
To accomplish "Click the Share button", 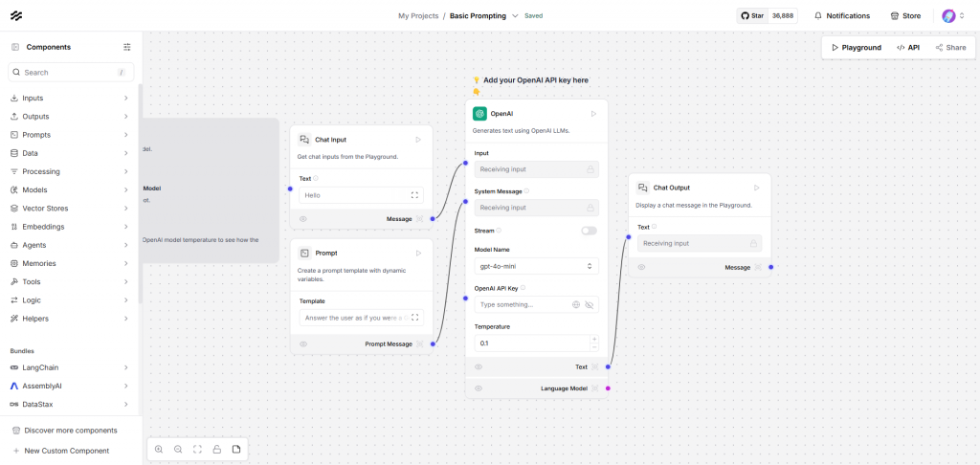I will point(950,48).
